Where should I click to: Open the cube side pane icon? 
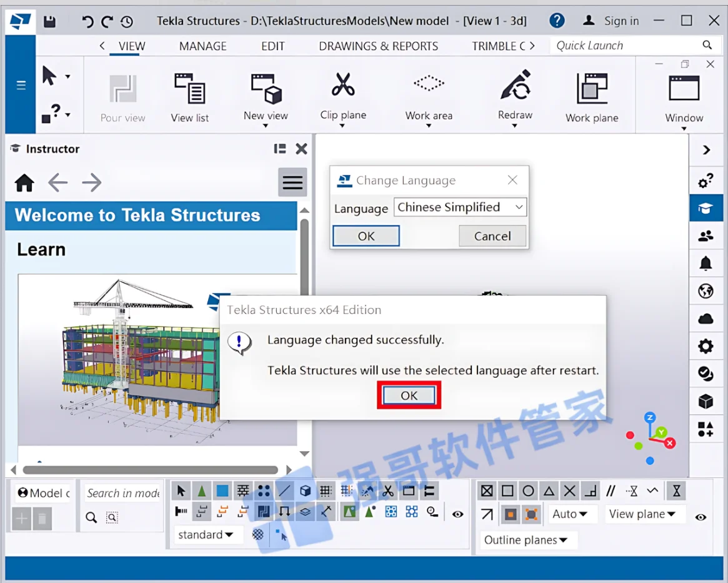pyautogui.click(x=706, y=401)
